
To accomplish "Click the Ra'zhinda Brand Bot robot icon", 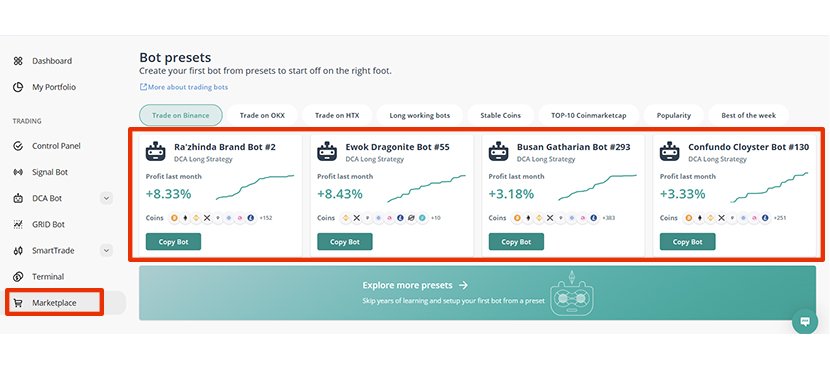I will [x=156, y=151].
